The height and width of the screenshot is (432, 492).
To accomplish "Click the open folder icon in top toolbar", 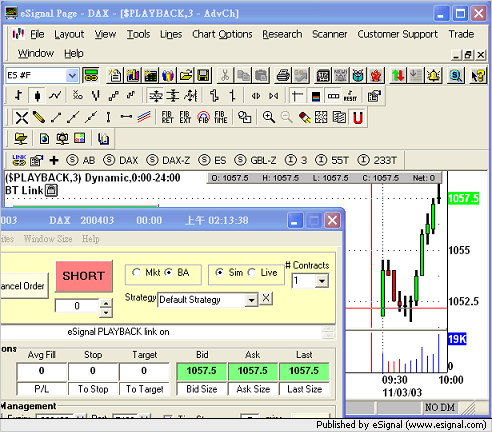I will click(186, 75).
